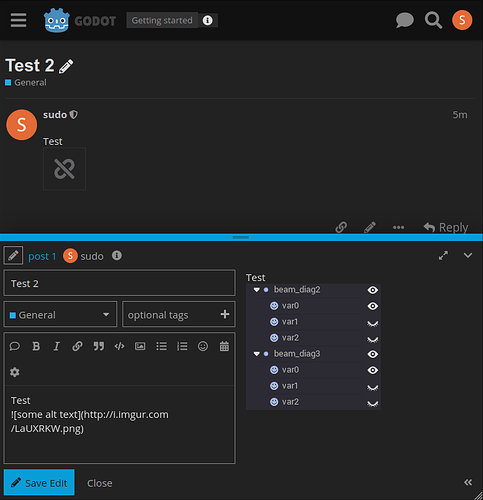Toggle var2 closed eye under beam_diag2

coord(373,339)
